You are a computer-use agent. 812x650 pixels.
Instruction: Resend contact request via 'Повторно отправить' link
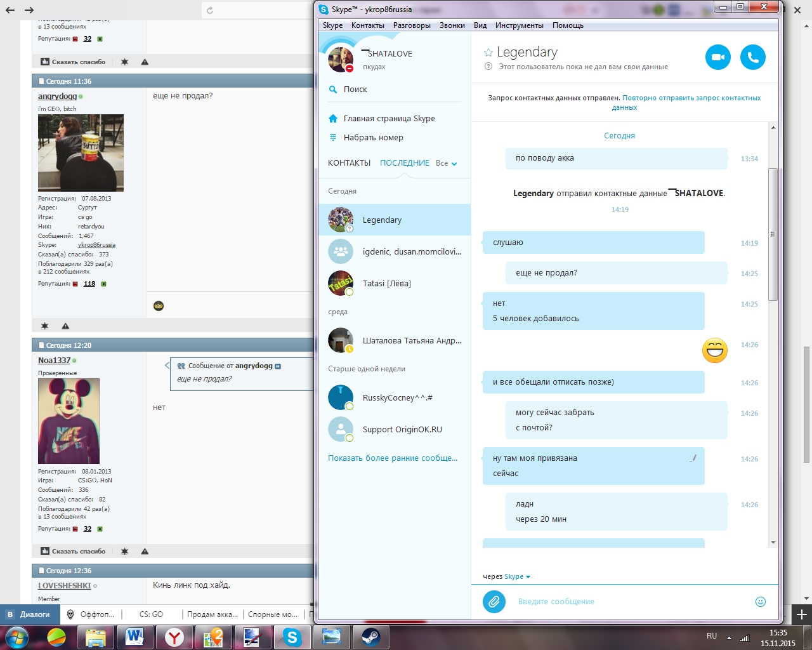click(x=691, y=103)
